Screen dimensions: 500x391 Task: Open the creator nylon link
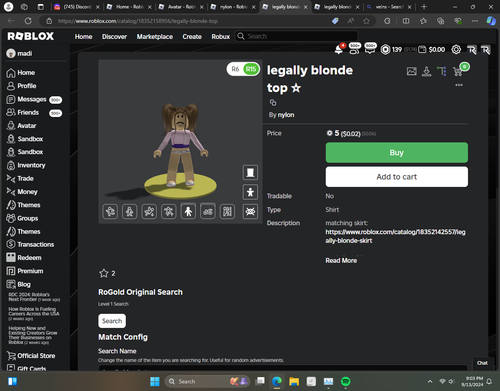286,115
